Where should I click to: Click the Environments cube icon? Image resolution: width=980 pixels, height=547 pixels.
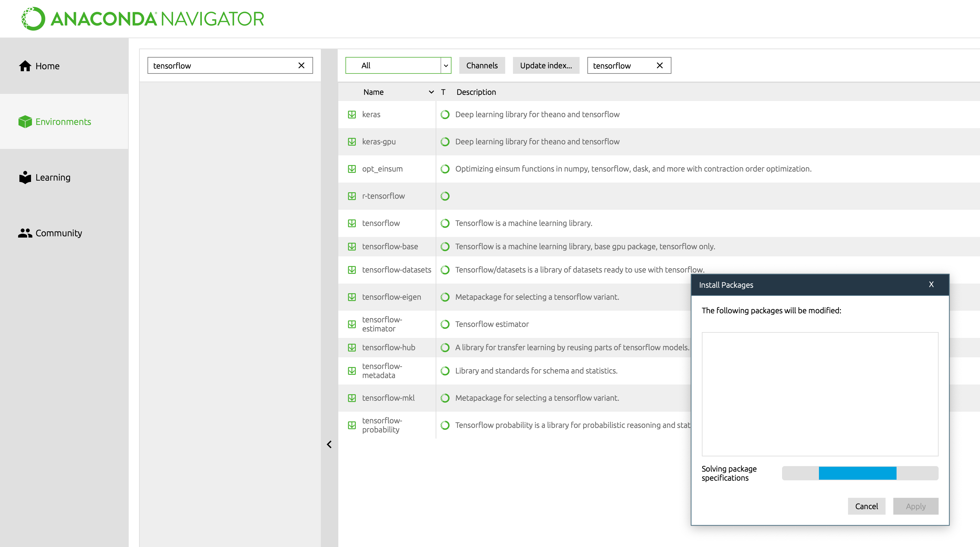point(25,122)
